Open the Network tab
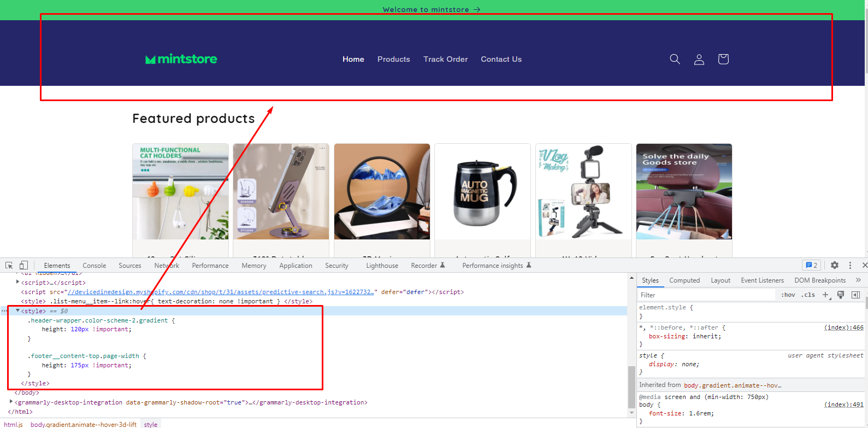Viewport: 868px width, 428px height. (x=167, y=266)
